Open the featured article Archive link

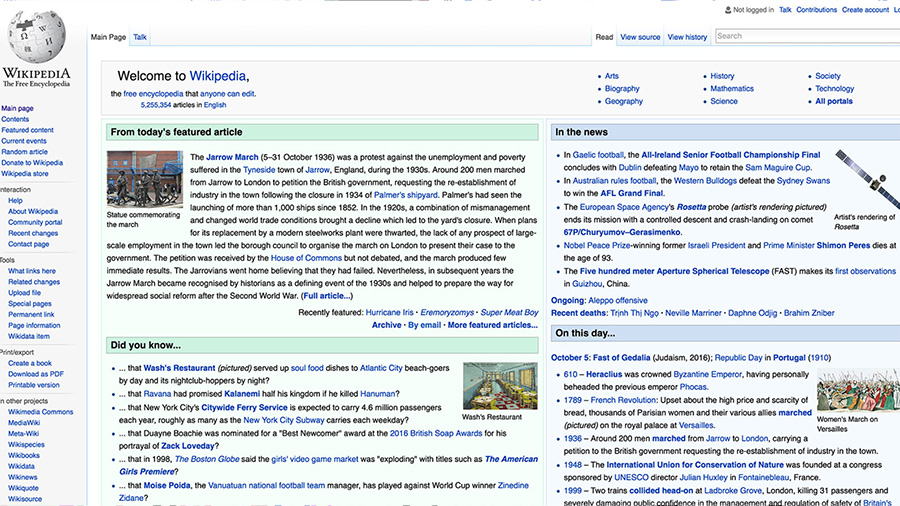coord(386,325)
